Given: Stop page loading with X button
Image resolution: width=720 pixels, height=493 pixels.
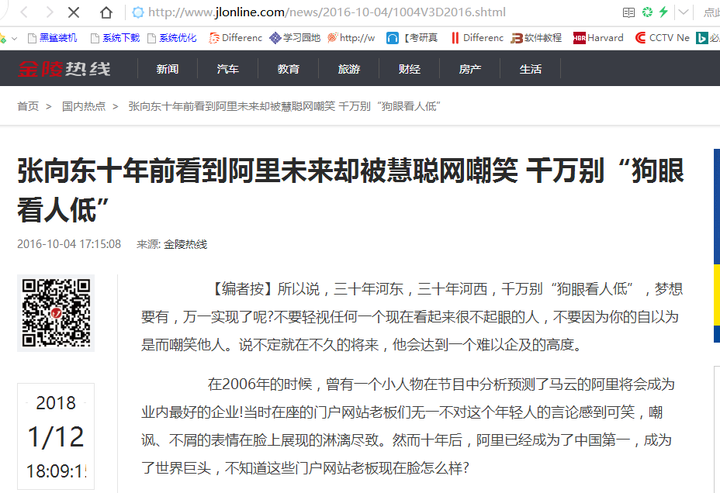Looking at the screenshot, I should click(x=75, y=12).
